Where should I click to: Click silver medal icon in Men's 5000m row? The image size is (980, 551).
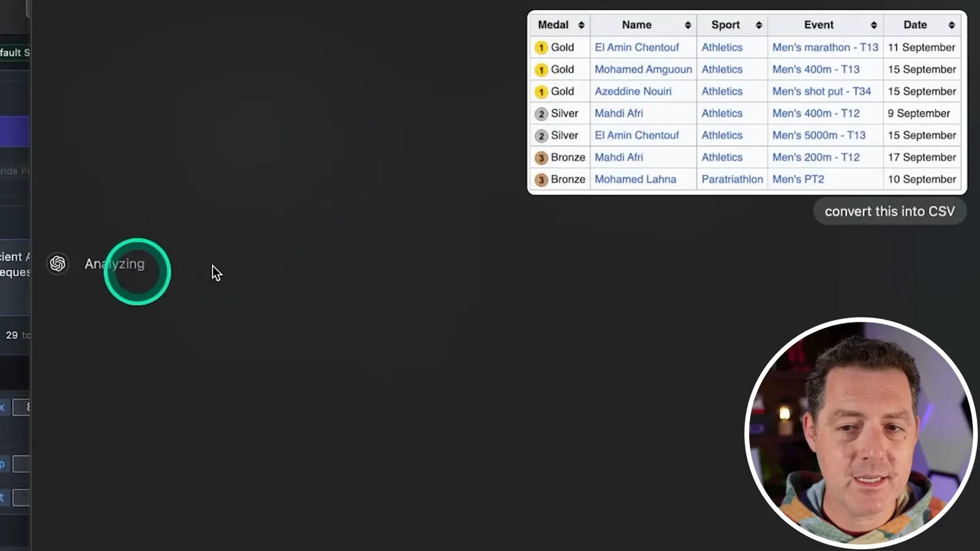click(x=541, y=136)
